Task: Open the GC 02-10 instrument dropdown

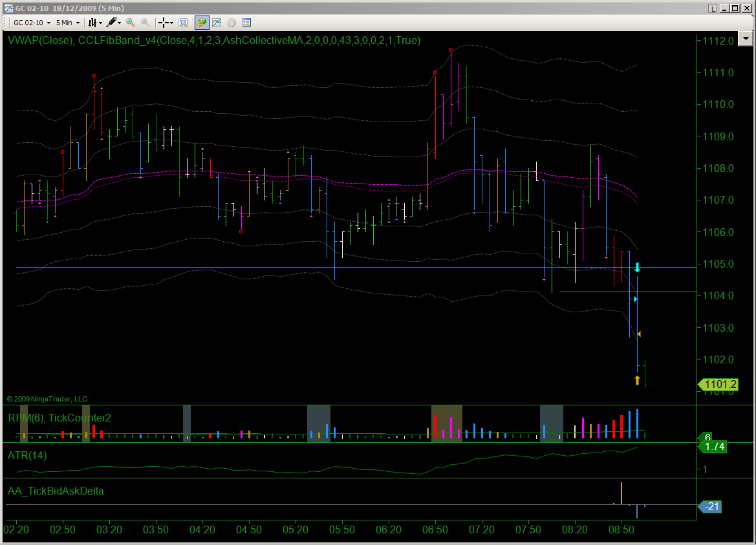Action: pyautogui.click(x=32, y=23)
